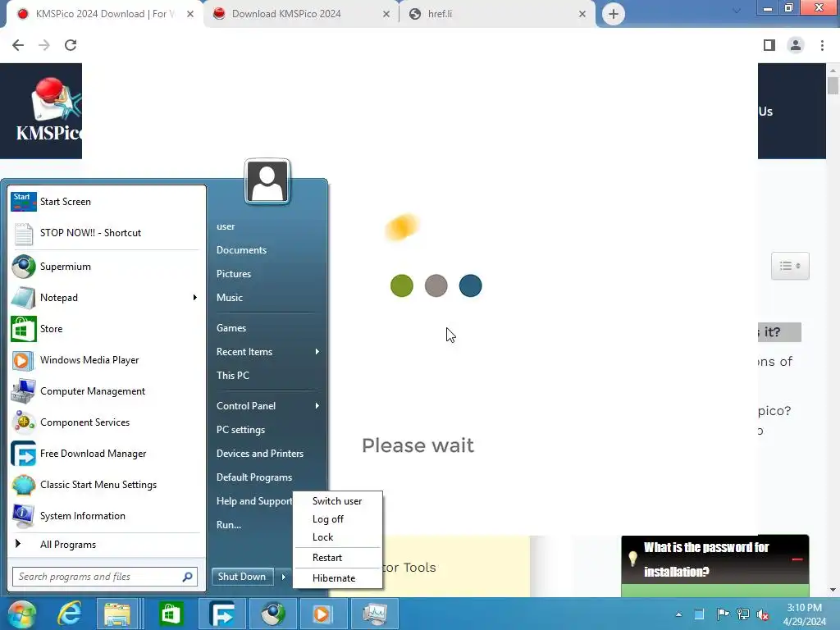Viewport: 840px width, 630px height.
Task: Open shutdown options arrow beside Shut Down
Action: 283,577
